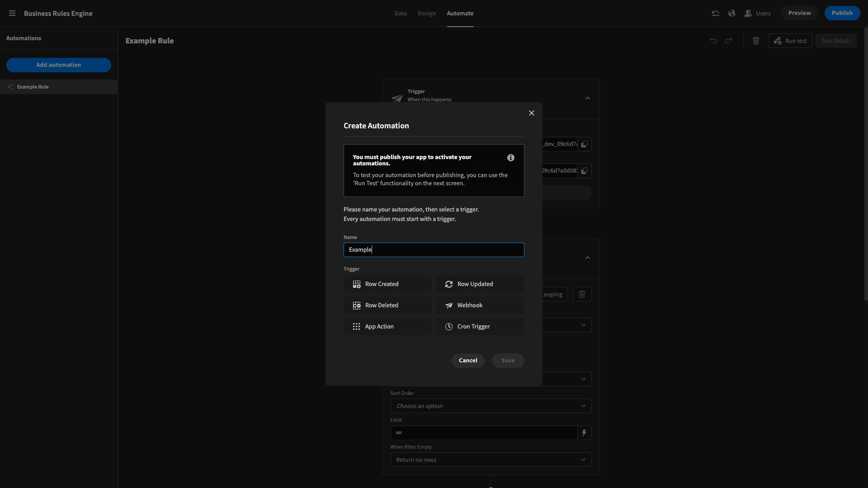The height and width of the screenshot is (488, 868).
Task: Click the lightning binding icon beside Limit
Action: click(x=585, y=433)
